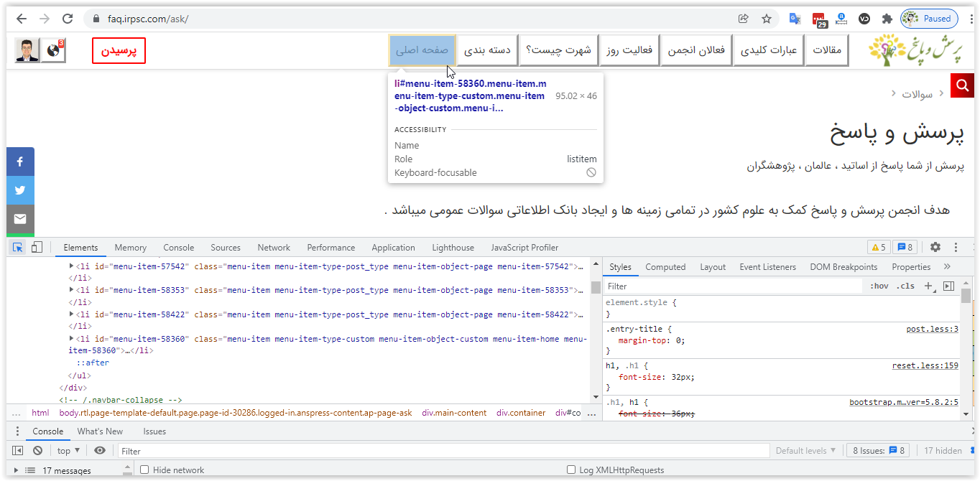Switch to the Network tab

[x=274, y=248]
